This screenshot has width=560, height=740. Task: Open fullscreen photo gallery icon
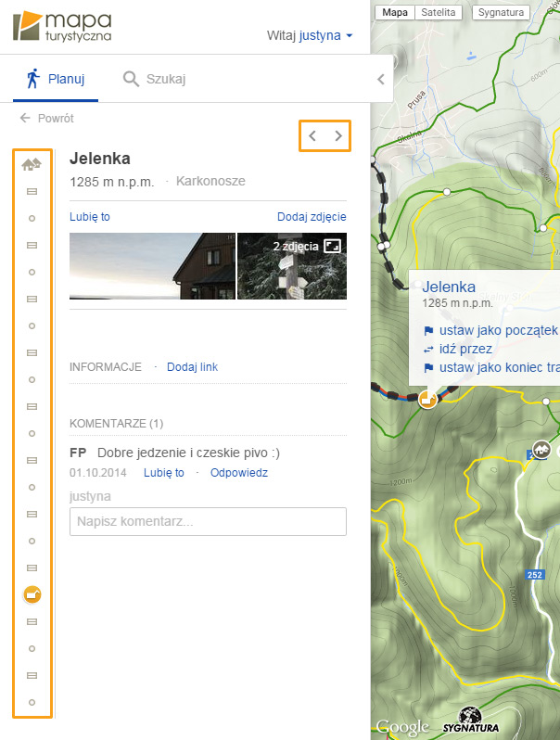[332, 247]
